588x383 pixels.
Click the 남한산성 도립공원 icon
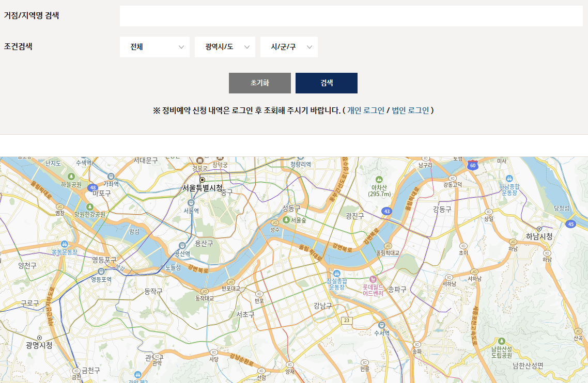502,341
